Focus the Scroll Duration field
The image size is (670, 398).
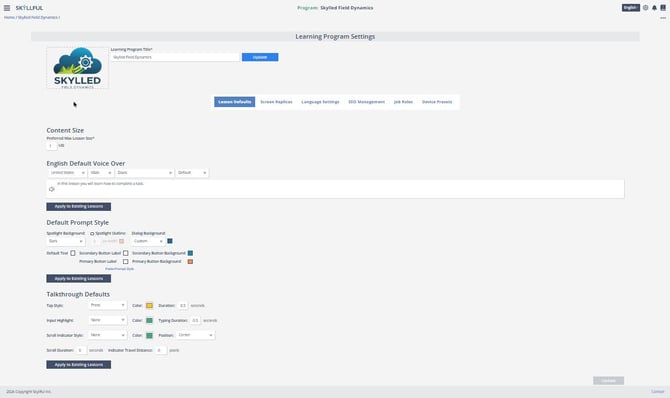click(x=81, y=350)
